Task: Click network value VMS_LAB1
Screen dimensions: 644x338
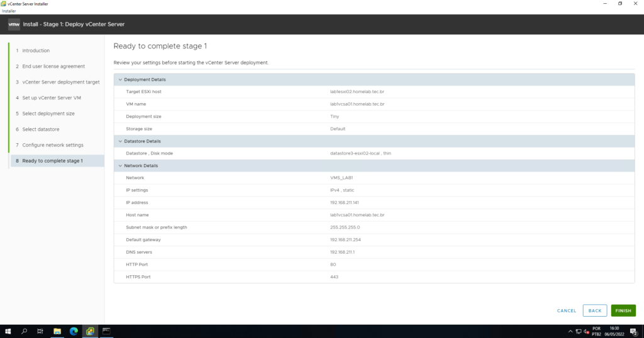Action: pyautogui.click(x=341, y=178)
